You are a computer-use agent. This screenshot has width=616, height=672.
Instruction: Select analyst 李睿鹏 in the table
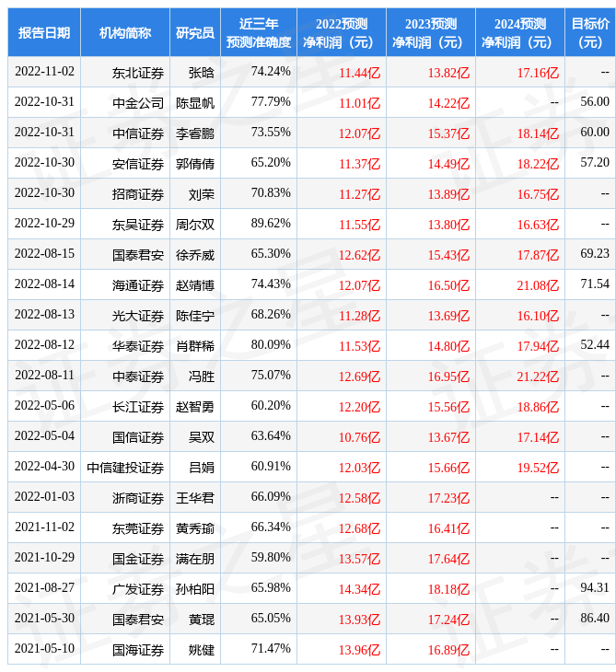[x=195, y=133]
